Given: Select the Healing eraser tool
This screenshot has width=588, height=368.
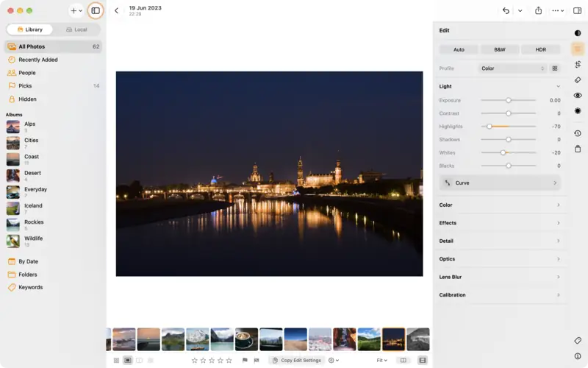Looking at the screenshot, I should [x=578, y=80].
